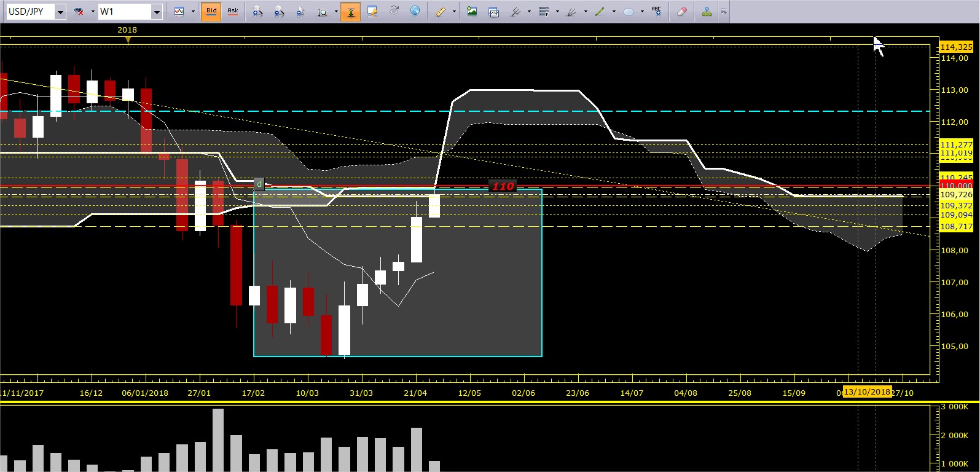Expand the fan lines options arrow
The image size is (980, 472).
[586, 12]
